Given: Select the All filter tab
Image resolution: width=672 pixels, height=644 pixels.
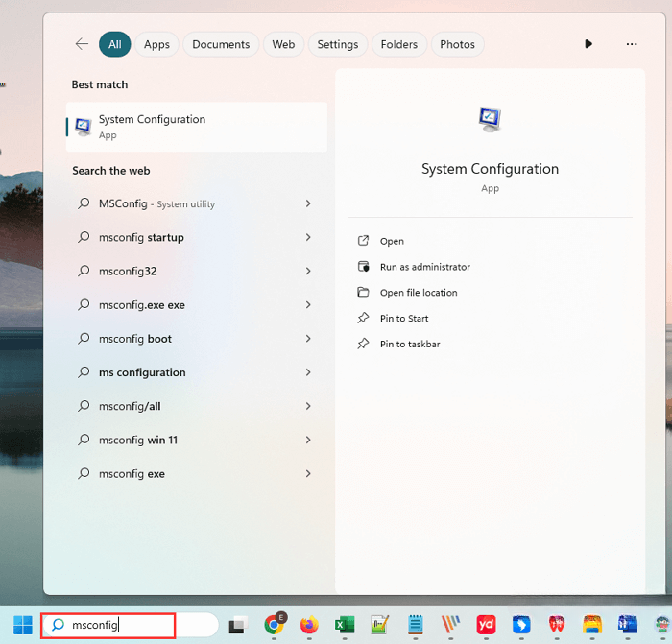Looking at the screenshot, I should 114,44.
